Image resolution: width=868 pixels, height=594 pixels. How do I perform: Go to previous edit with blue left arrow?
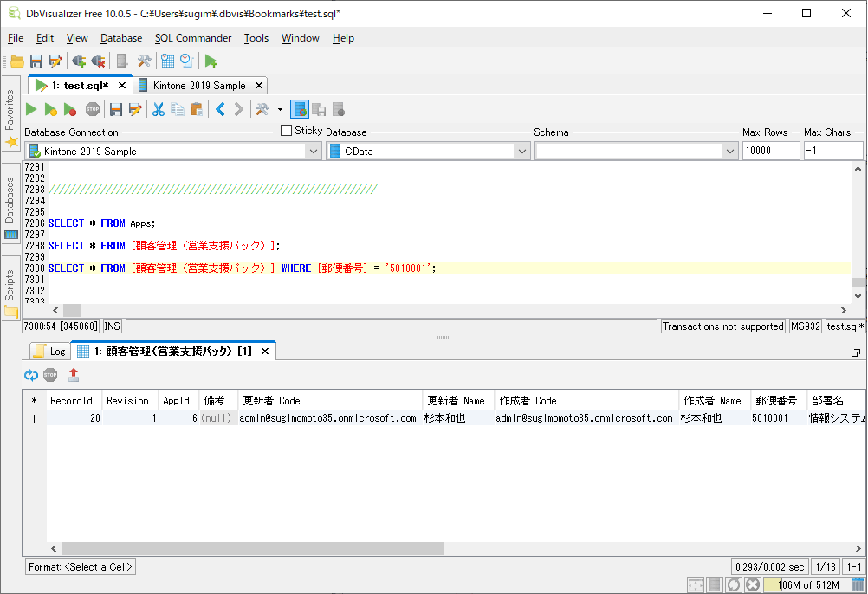tap(220, 109)
